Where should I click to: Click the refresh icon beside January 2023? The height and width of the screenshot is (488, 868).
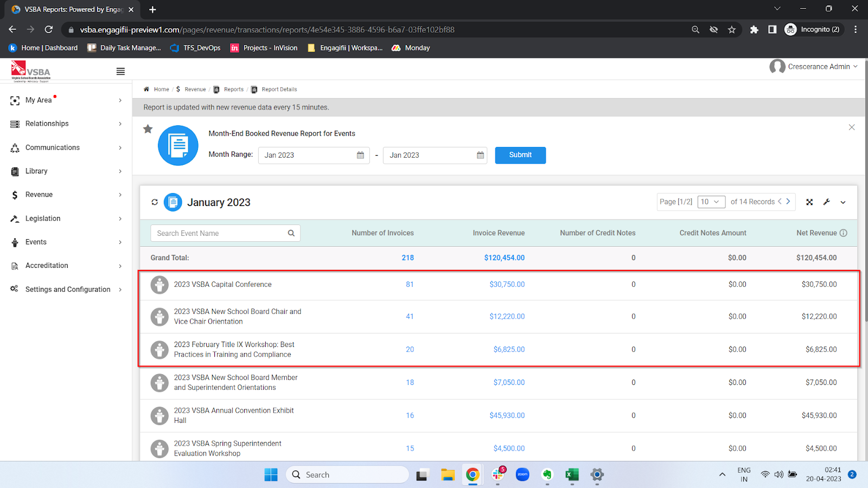155,202
